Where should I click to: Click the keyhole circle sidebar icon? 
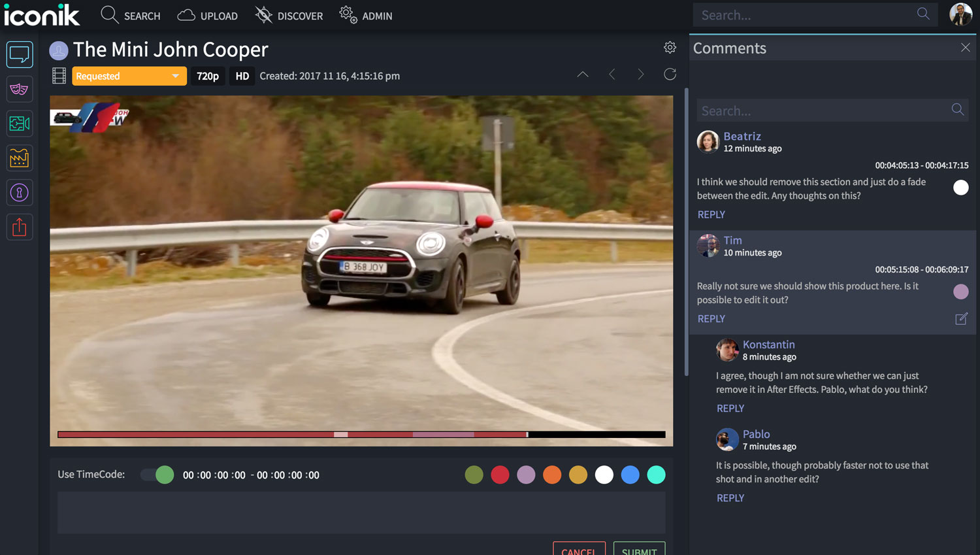point(20,193)
